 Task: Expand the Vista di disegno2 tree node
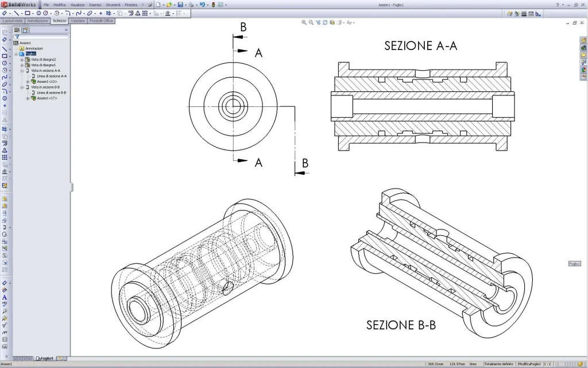pyautogui.click(x=22, y=60)
